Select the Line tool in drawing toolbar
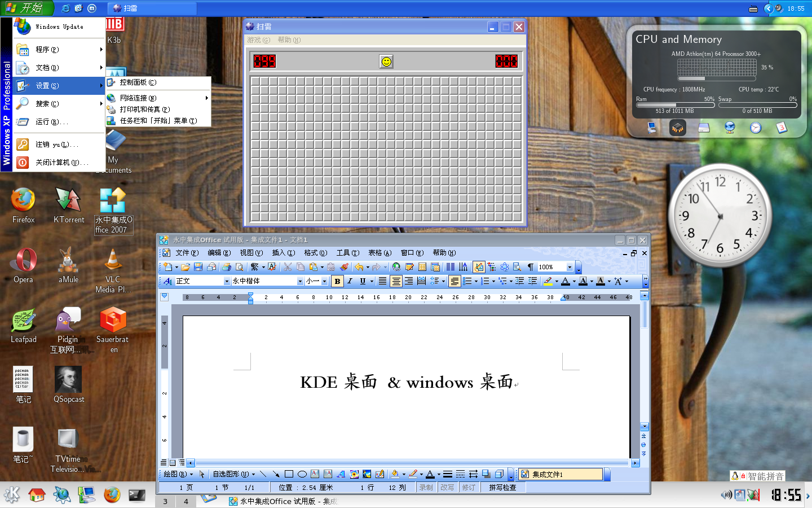This screenshot has width=812, height=508. pos(263,474)
